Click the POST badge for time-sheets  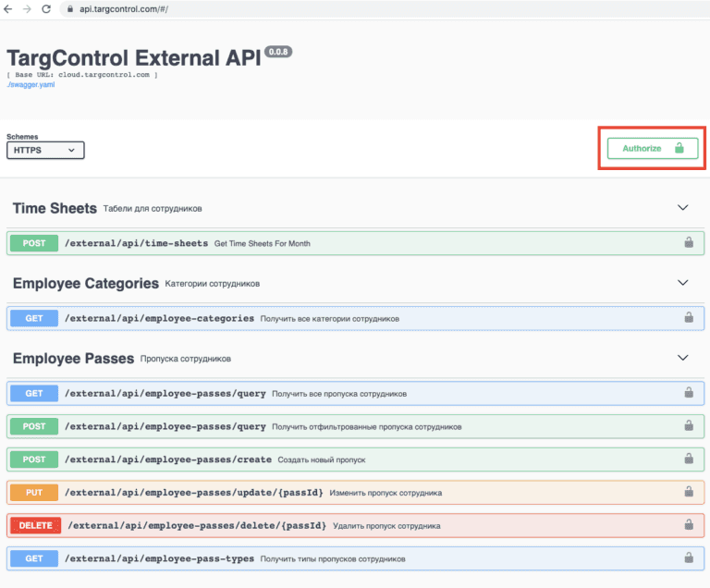[34, 243]
